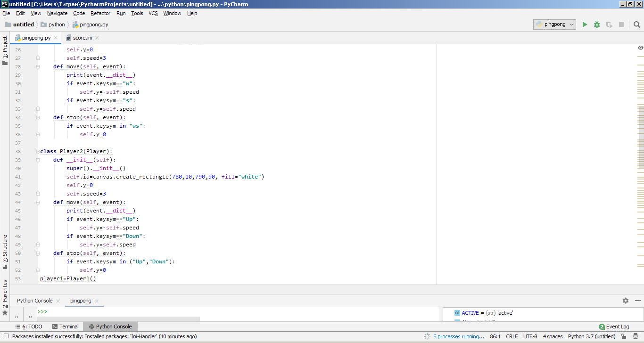Hide the Python Console tool window
The height and width of the screenshot is (343, 644).
pyautogui.click(x=638, y=301)
